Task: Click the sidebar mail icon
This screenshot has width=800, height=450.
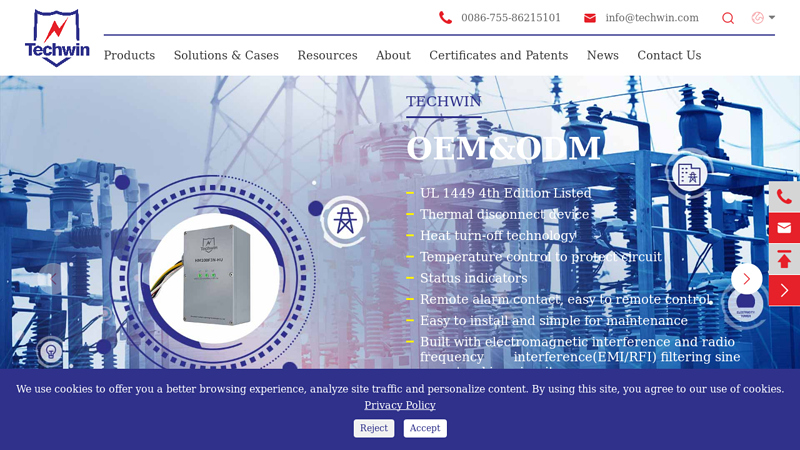Action: 784,228
